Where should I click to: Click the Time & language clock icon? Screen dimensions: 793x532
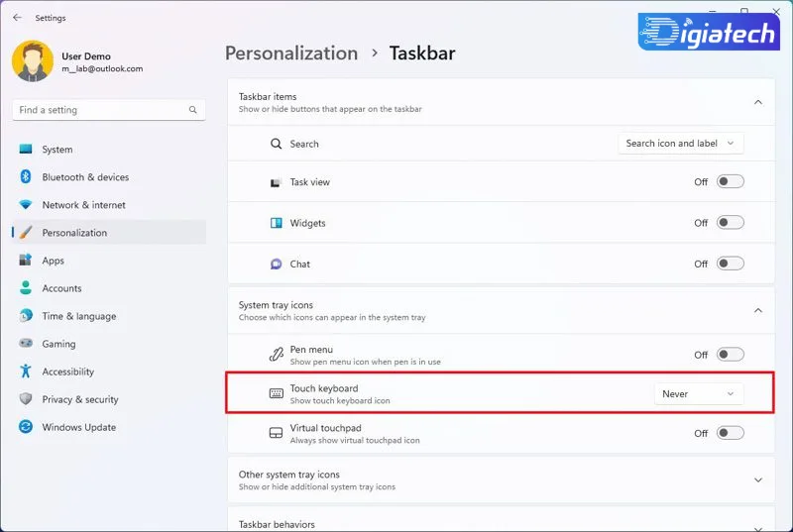26,316
